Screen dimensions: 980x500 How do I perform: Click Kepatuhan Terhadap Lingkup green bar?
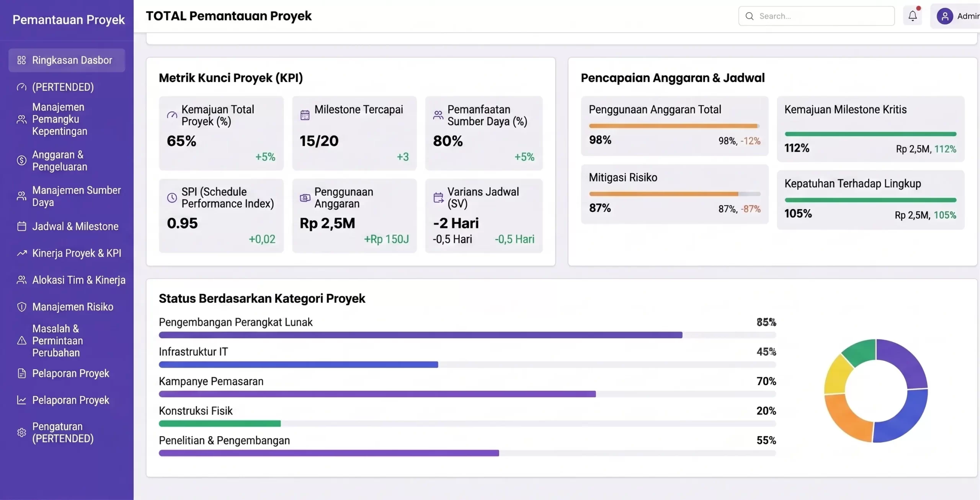click(871, 200)
